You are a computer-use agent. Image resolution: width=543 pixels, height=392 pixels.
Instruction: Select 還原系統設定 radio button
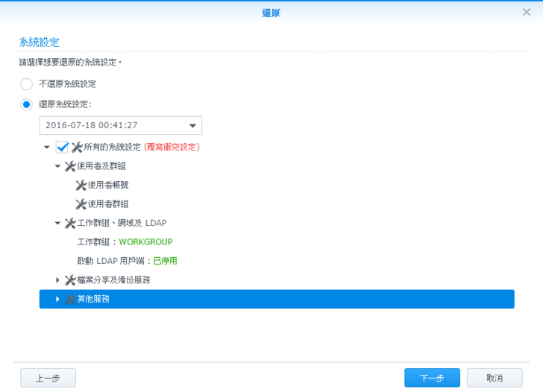[x=26, y=104]
